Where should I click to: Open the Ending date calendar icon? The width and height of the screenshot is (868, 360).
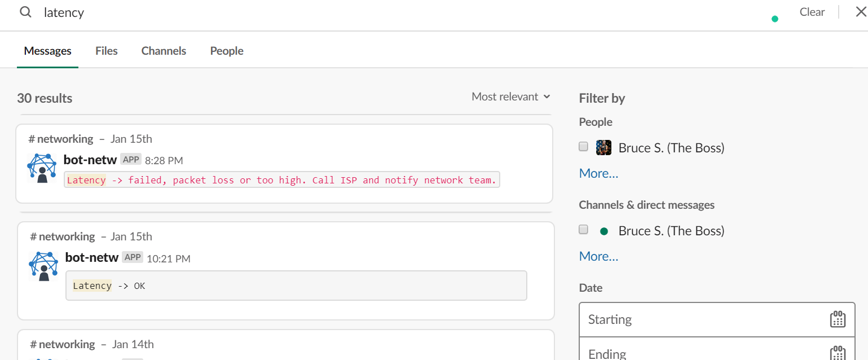[x=838, y=354]
